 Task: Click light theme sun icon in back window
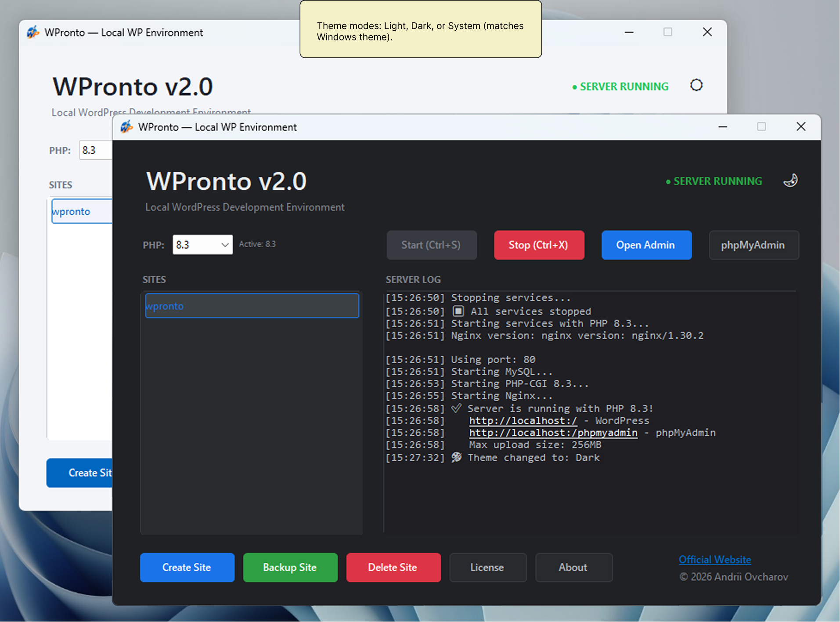click(696, 85)
